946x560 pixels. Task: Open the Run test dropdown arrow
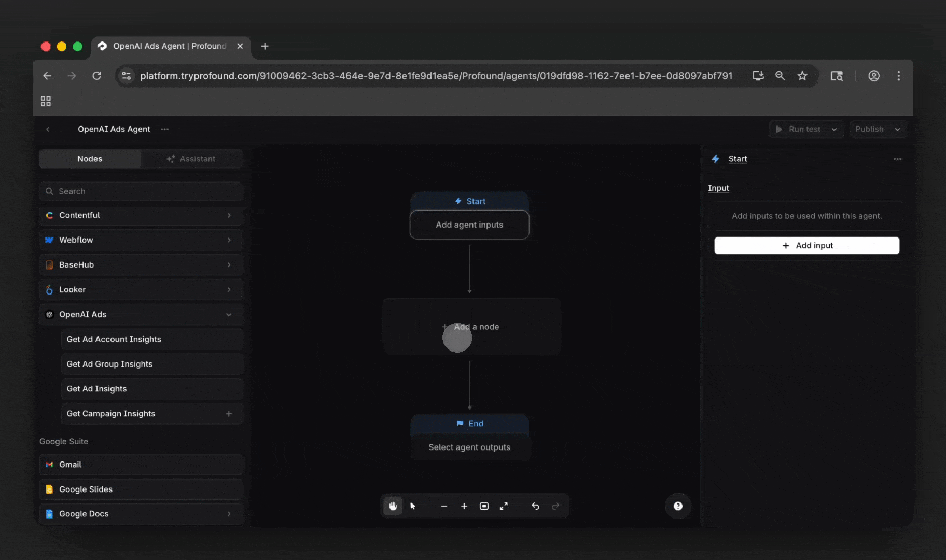click(834, 129)
